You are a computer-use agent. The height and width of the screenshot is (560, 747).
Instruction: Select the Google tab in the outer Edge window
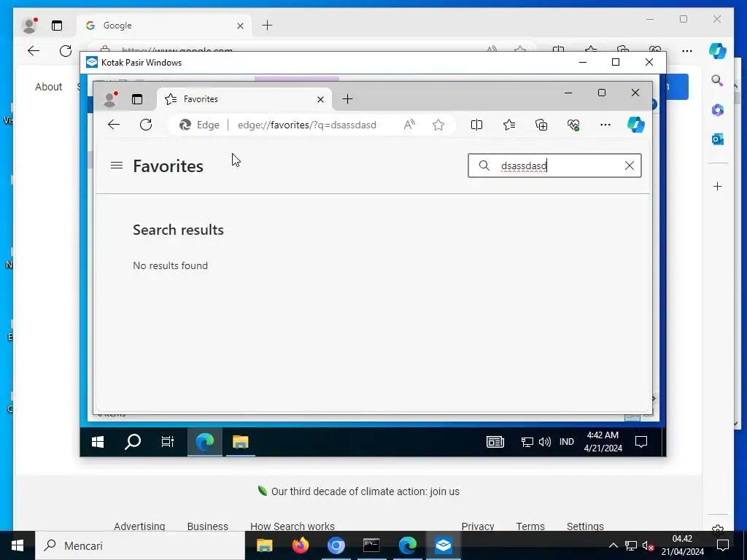click(x=164, y=26)
